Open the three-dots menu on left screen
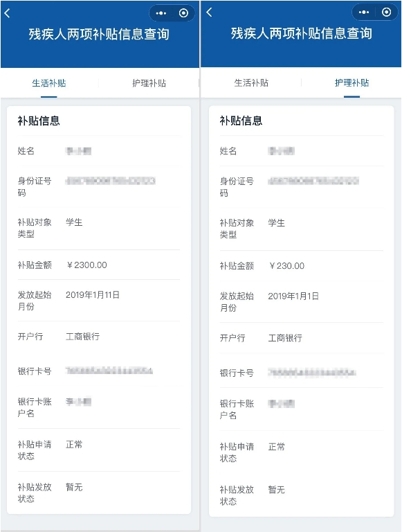Screen dimensions: 402x532 point(161,13)
